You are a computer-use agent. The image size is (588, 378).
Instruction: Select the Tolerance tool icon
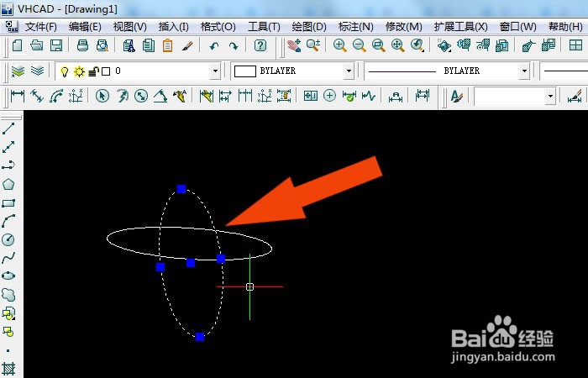310,96
